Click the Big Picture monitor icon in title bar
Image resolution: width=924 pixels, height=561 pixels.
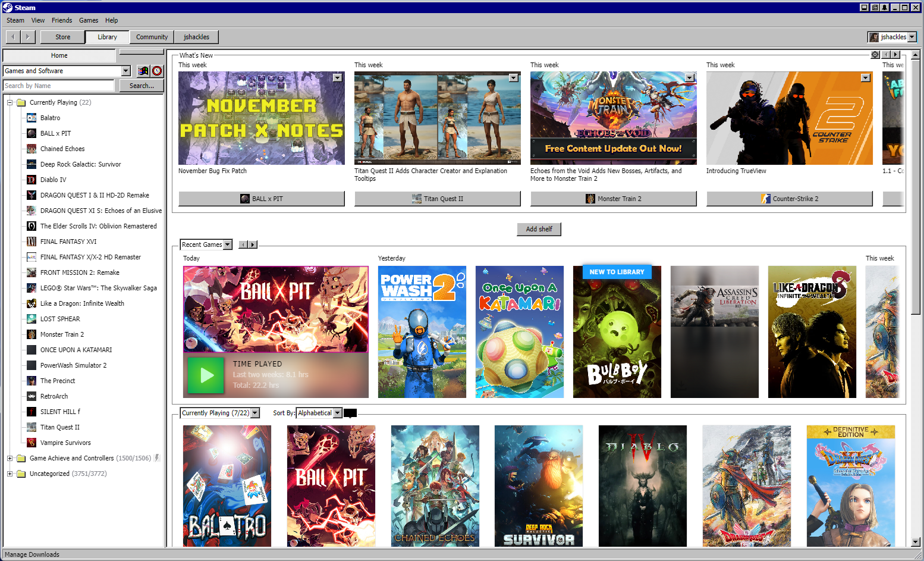tap(865, 8)
